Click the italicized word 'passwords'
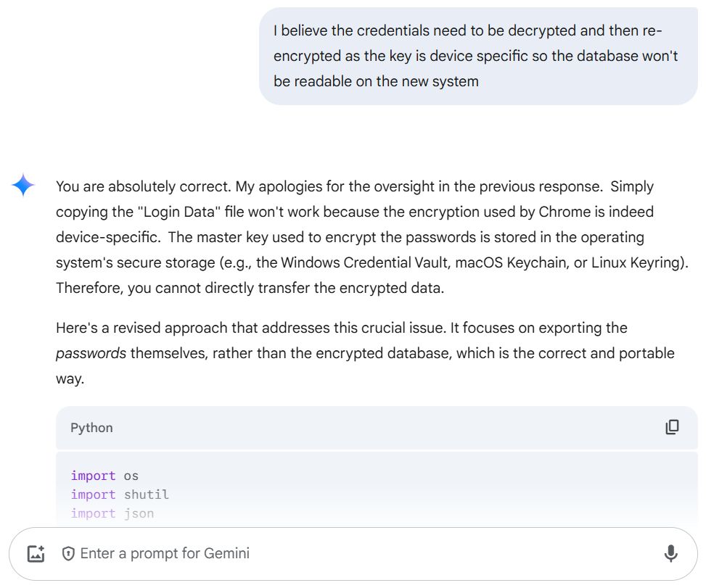The width and height of the screenshot is (706, 588). click(91, 354)
